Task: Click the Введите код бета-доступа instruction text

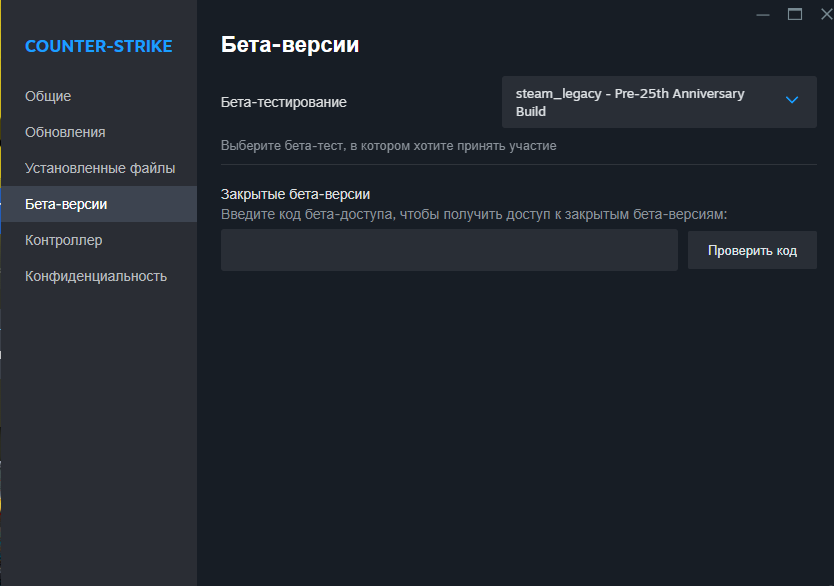Action: [474, 214]
